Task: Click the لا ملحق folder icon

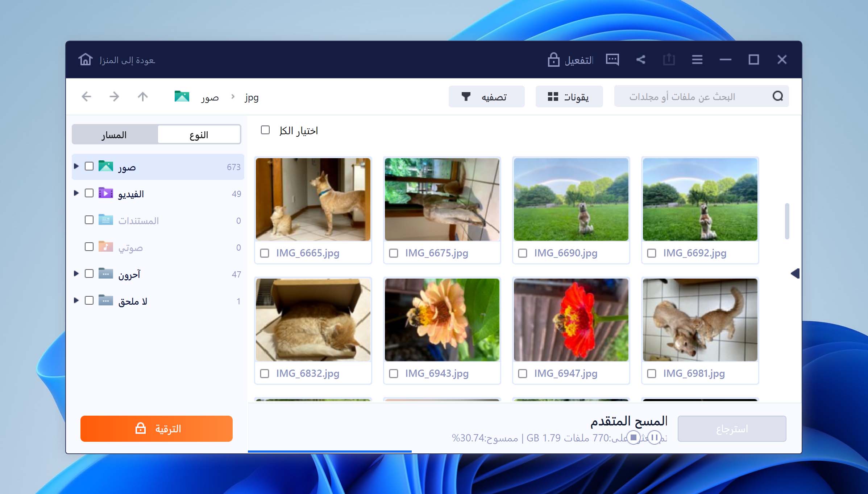Action: (x=106, y=300)
